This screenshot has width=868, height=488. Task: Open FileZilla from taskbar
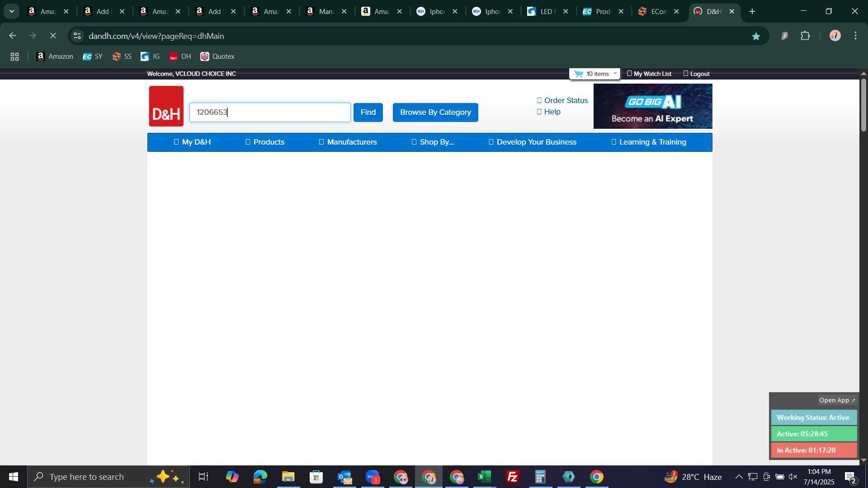tap(513, 477)
